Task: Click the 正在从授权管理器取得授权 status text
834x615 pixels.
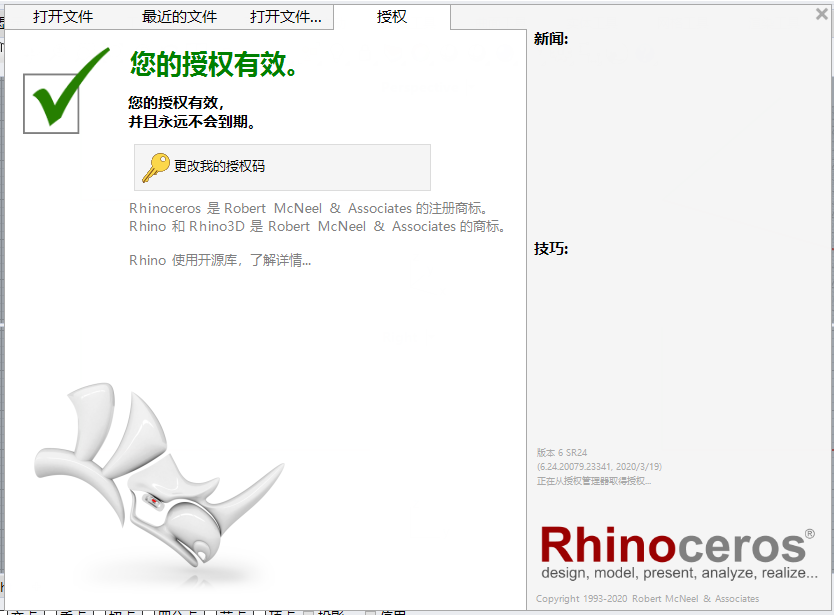Action: (594, 481)
